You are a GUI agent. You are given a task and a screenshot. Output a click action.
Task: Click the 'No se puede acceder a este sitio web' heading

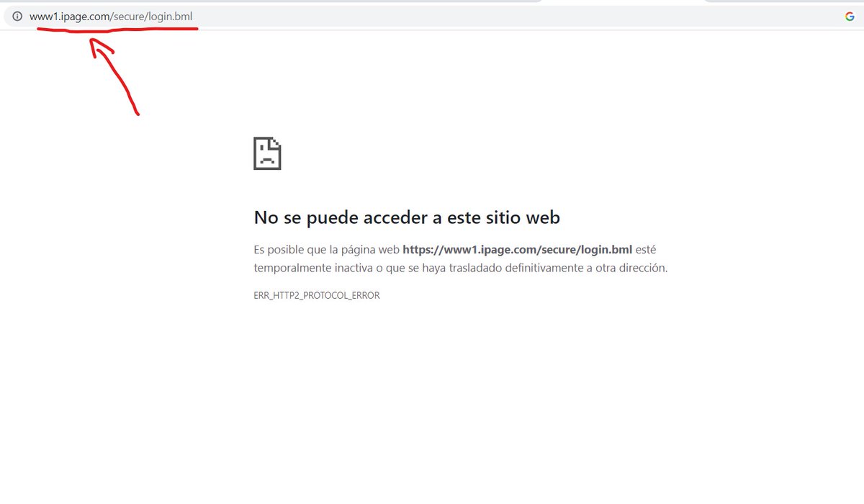[x=407, y=217]
